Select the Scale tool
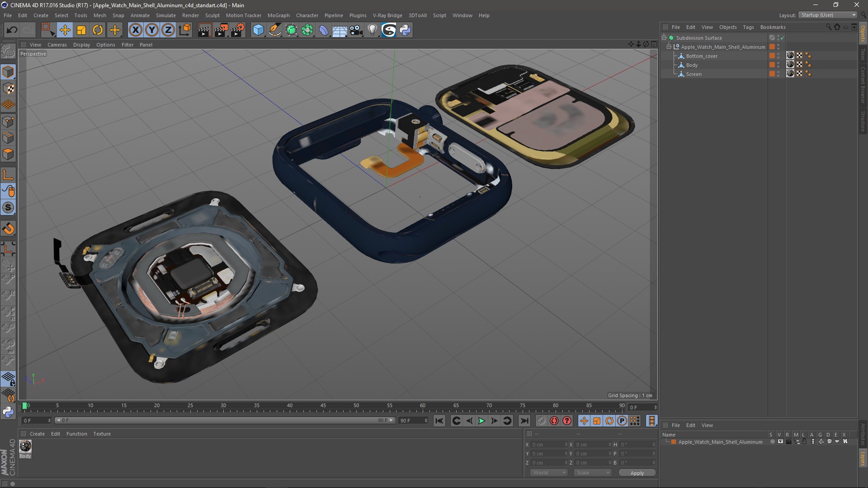This screenshot has height=488, width=868. [81, 30]
